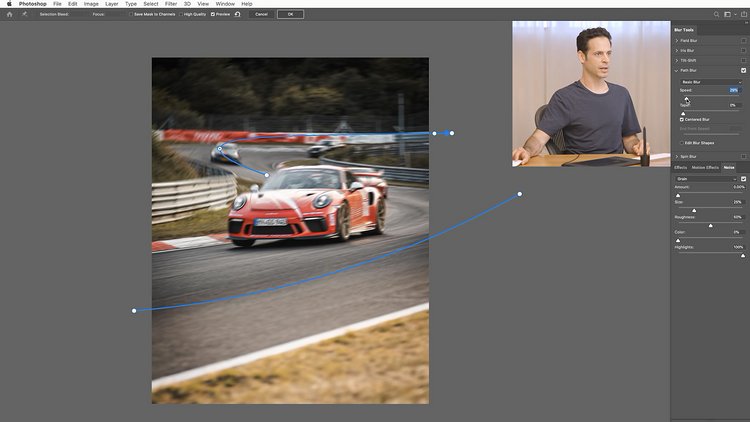Click the Highlights slider handle
Viewport: 750px width, 422px height.
[743, 255]
